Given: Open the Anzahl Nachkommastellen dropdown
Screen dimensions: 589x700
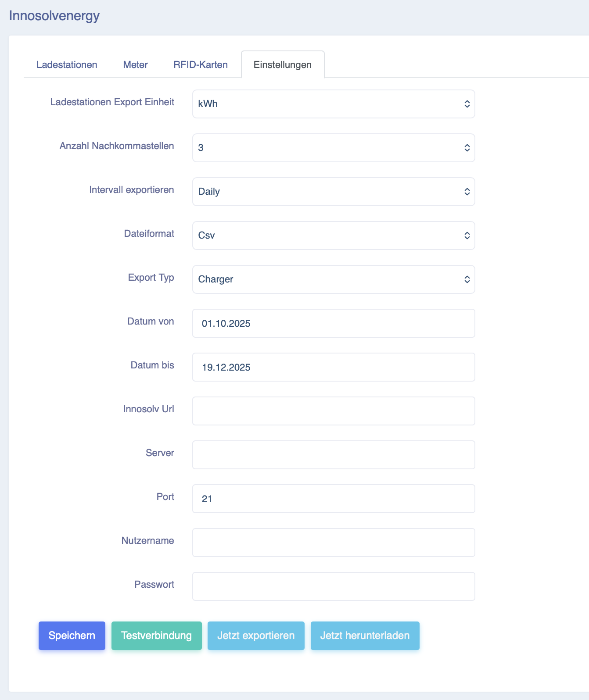Looking at the screenshot, I should [x=333, y=148].
